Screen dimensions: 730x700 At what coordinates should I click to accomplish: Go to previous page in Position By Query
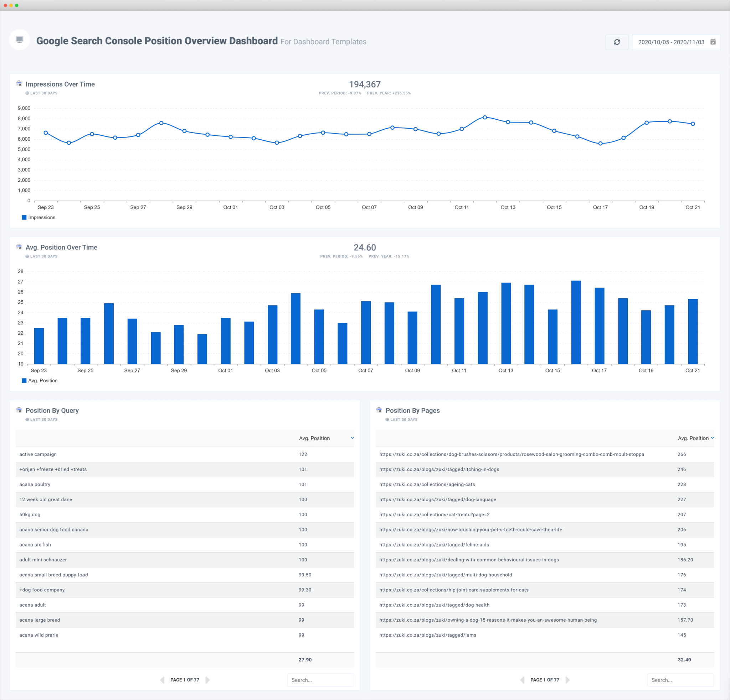point(163,680)
